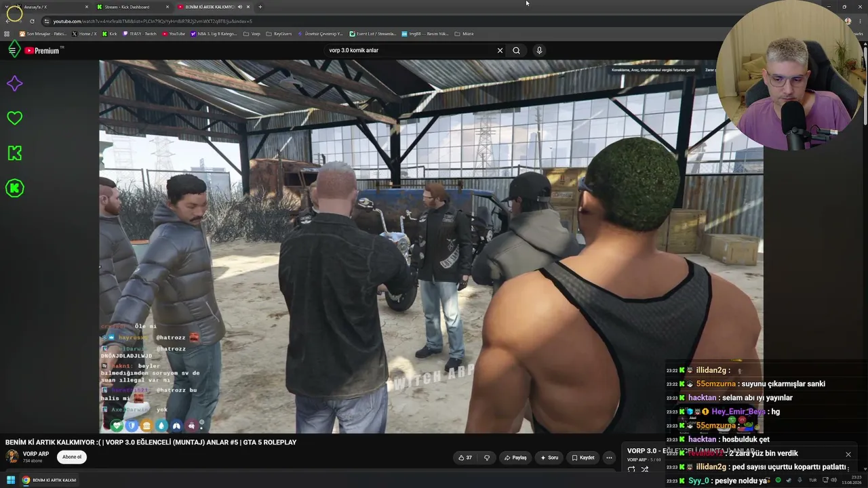
Task: Reload the current page
Action: point(32,21)
